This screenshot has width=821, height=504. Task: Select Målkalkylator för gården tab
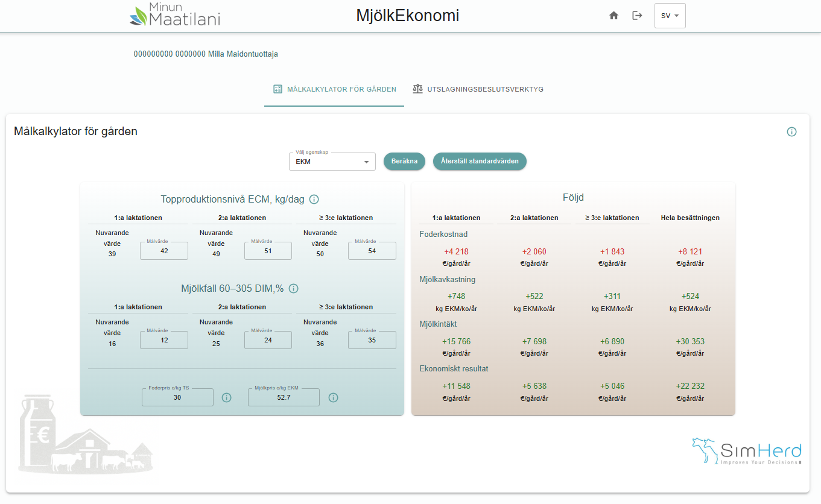[334, 89]
